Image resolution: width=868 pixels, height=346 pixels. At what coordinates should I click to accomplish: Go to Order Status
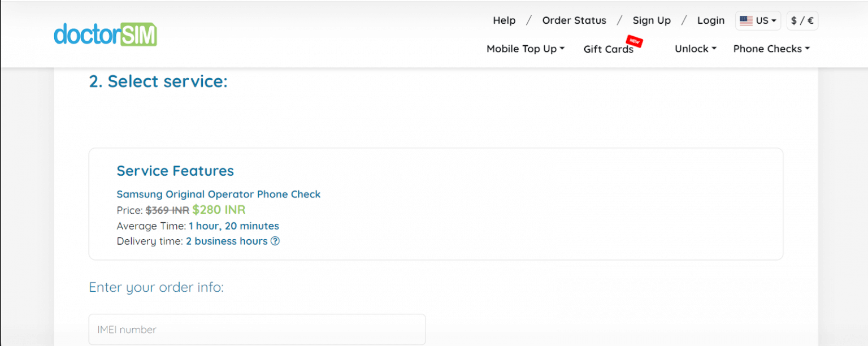pyautogui.click(x=574, y=21)
